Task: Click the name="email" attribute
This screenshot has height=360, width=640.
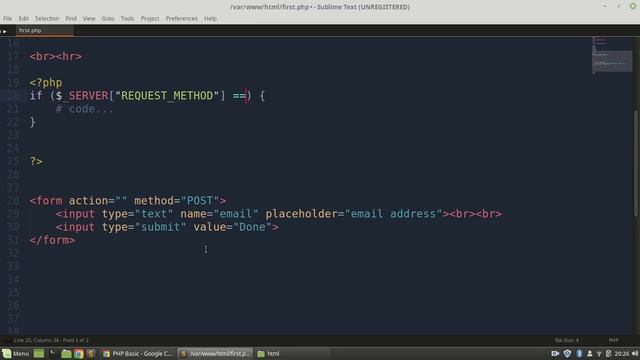Action: (x=219, y=213)
